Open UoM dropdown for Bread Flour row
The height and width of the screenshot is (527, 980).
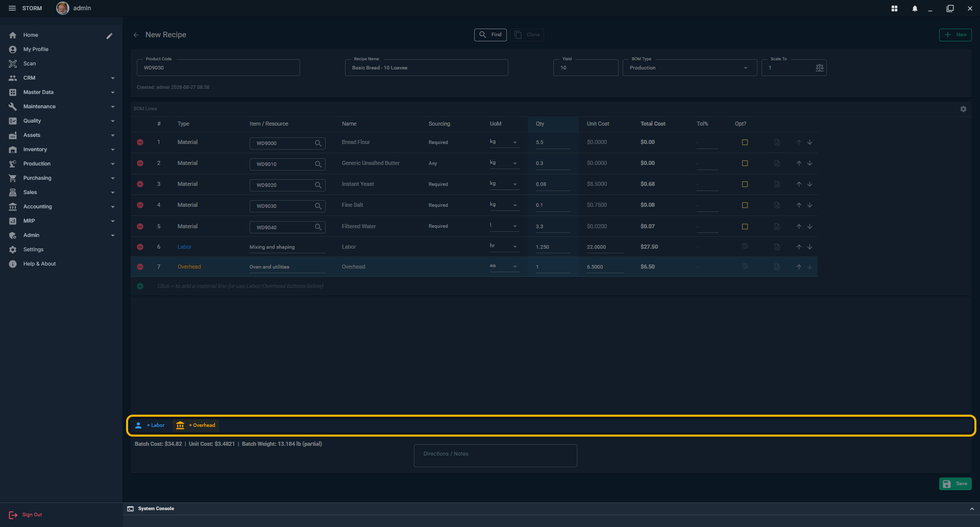pos(504,142)
